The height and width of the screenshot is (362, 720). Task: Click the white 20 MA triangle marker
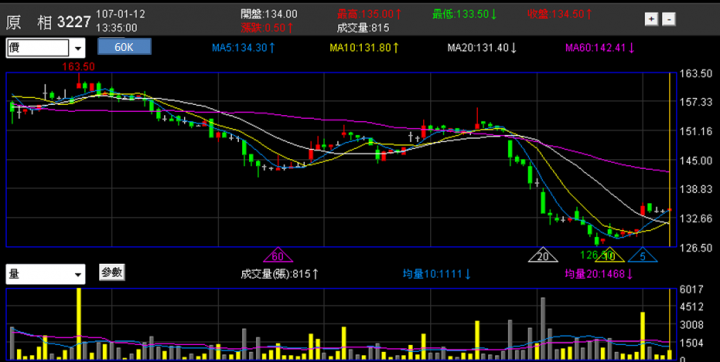[x=543, y=255]
